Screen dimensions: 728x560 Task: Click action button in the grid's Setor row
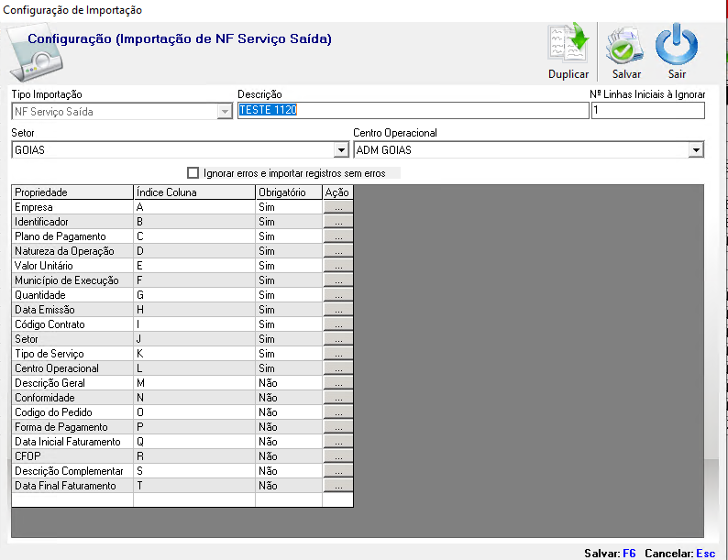338,339
